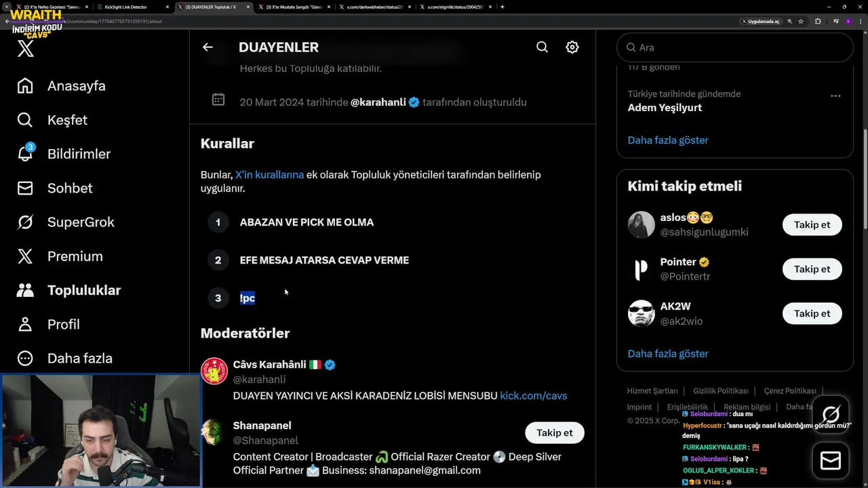This screenshot has width=868, height=488.
Task: Open Çerez Politikası footer link
Action: (790, 391)
